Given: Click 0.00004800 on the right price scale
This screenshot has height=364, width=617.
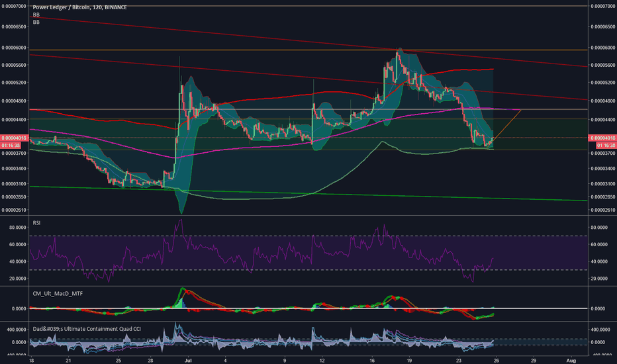Looking at the screenshot, I should (x=603, y=101).
